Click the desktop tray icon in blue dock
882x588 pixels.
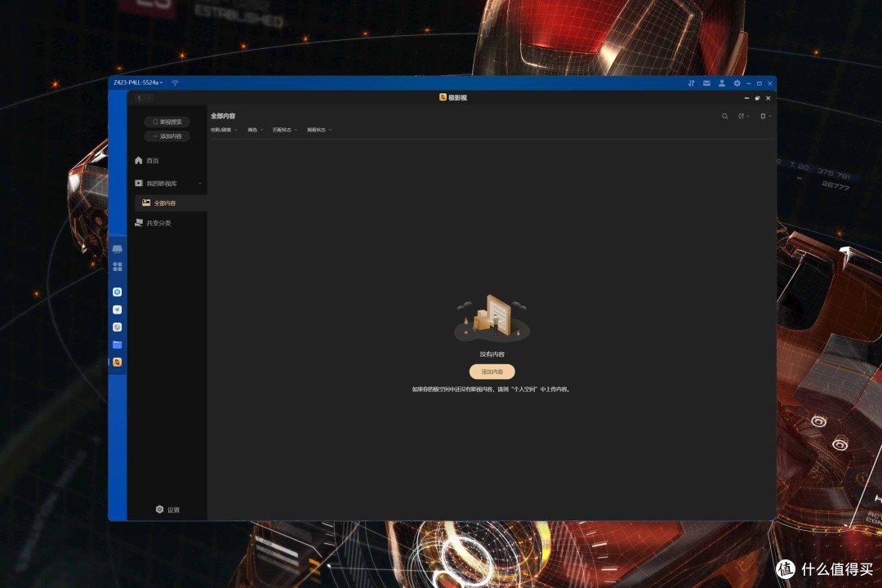(117, 249)
